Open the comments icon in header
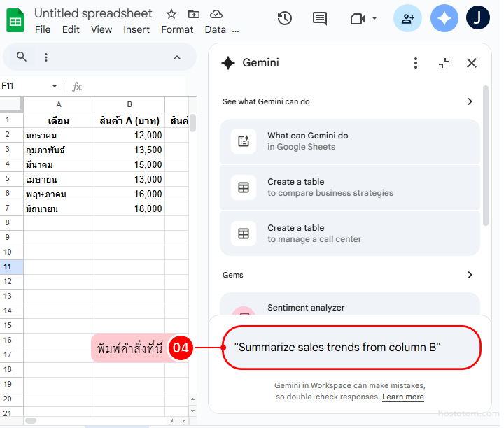 320,19
